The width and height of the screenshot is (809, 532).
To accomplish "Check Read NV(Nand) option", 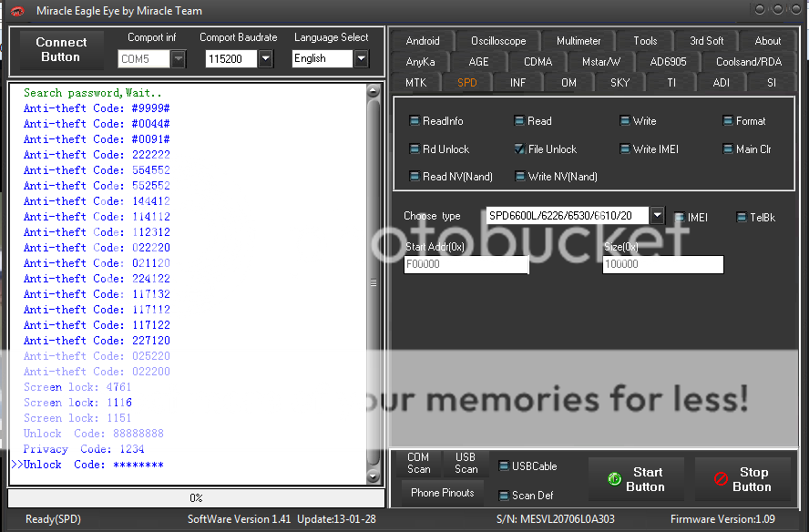I will [x=414, y=177].
